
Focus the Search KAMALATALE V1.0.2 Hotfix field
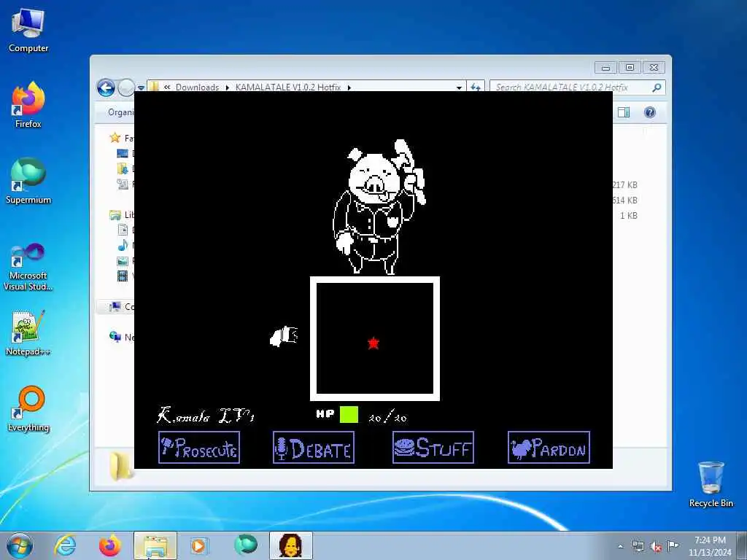point(578,87)
